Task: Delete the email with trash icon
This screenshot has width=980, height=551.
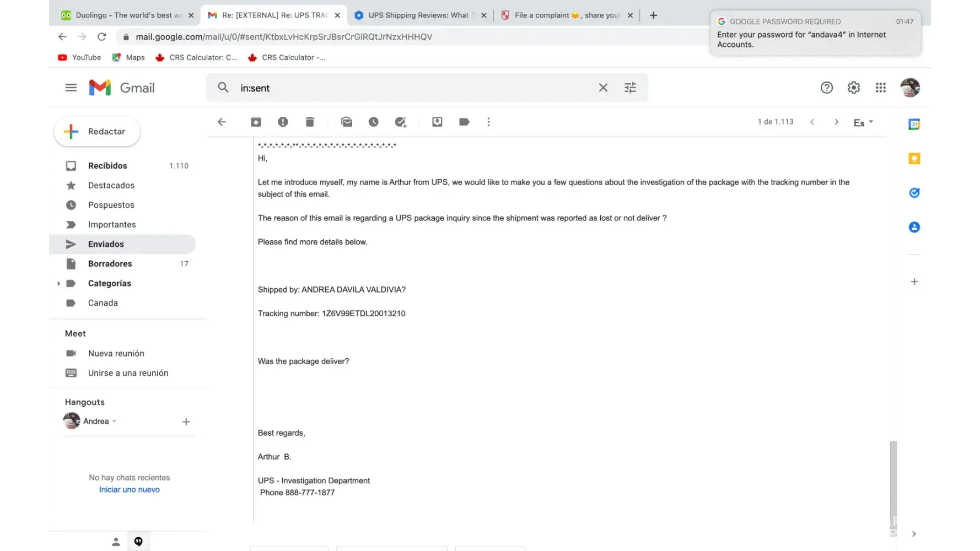Action: pyautogui.click(x=310, y=122)
